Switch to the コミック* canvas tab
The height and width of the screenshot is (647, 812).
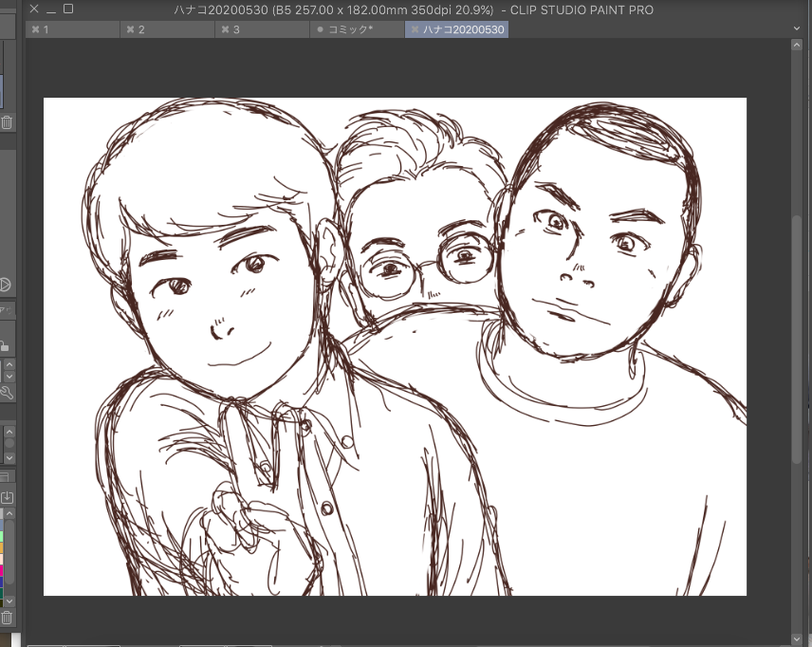pyautogui.click(x=357, y=29)
